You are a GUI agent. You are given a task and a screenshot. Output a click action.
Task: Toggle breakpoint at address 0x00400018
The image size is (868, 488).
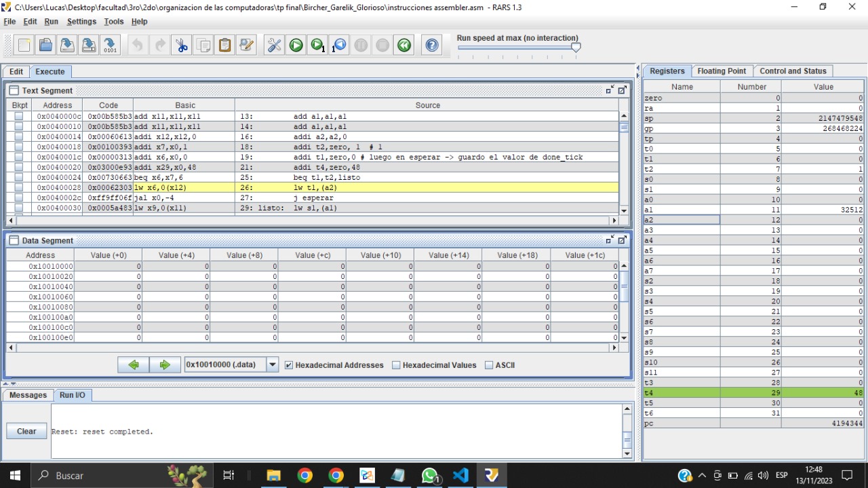[19, 147]
